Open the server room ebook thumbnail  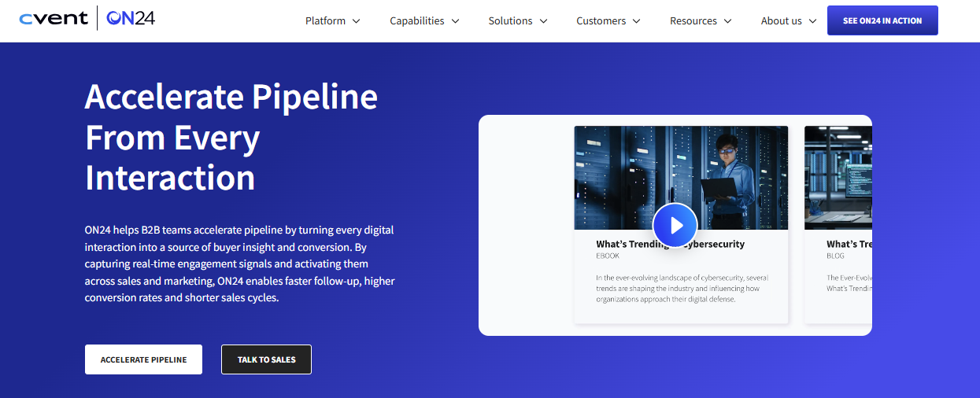point(681,178)
